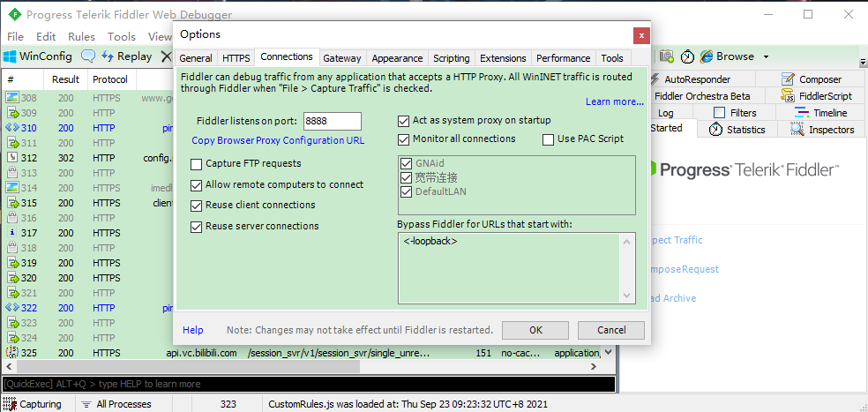
Task: Open the Gateway options tab
Action: click(342, 58)
